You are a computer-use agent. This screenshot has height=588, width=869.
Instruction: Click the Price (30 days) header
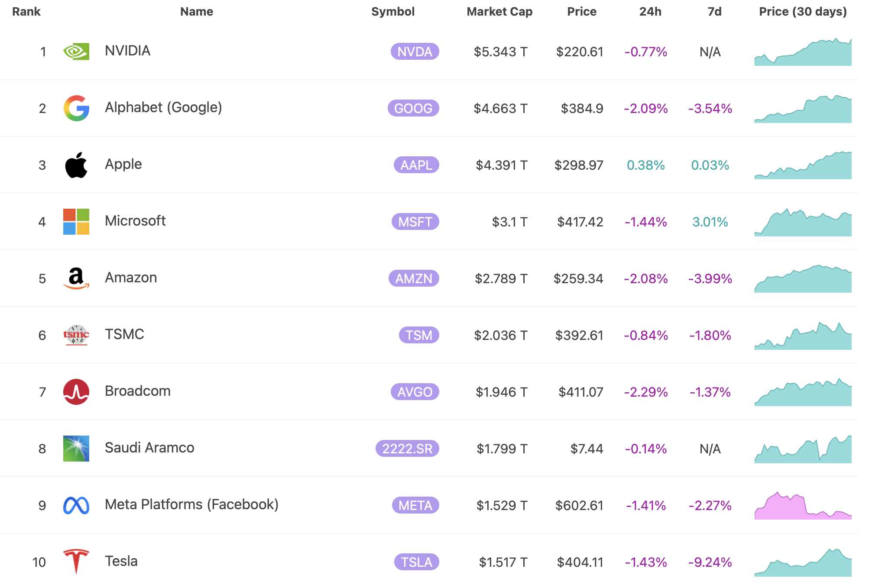click(803, 12)
